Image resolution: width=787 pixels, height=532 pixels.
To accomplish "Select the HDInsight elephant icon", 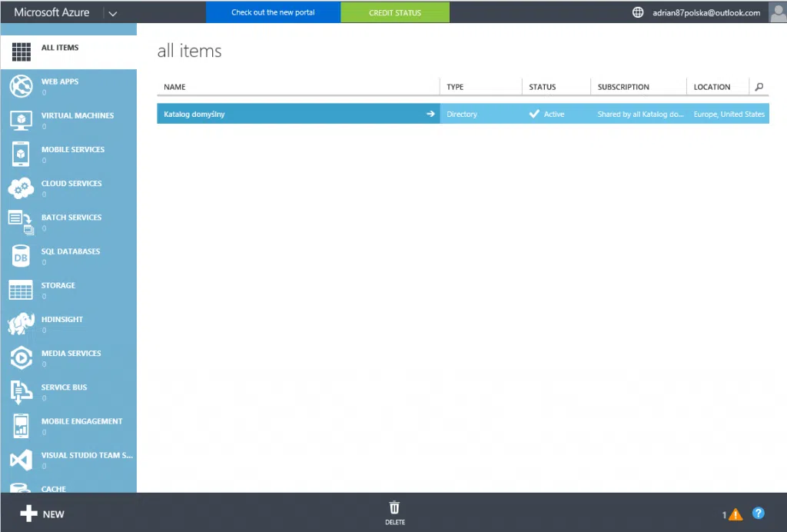I will (21, 324).
